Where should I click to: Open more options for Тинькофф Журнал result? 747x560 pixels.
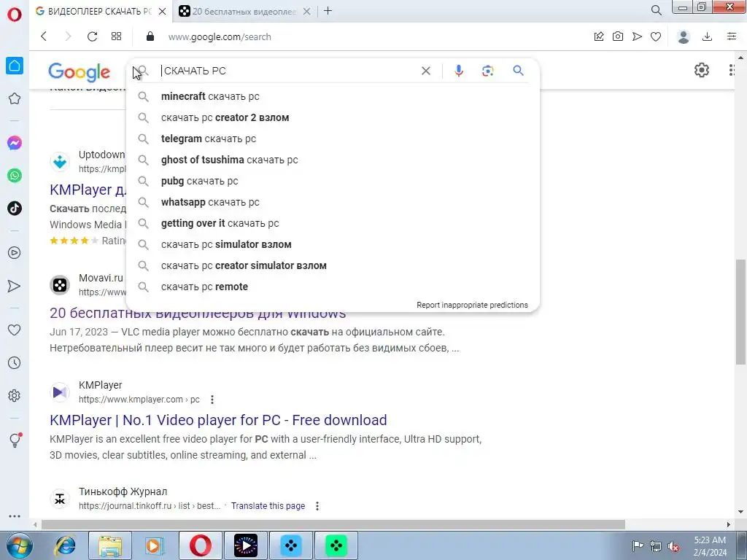pos(317,506)
